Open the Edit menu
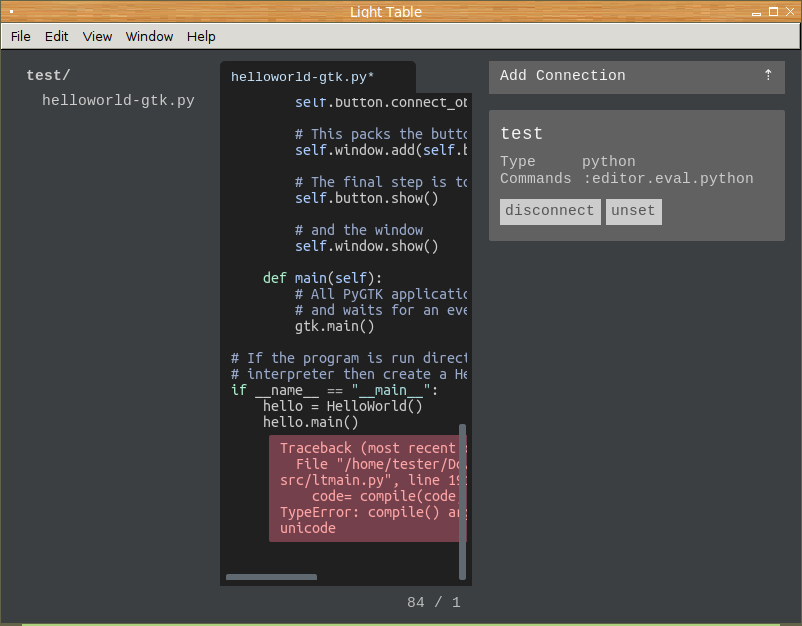This screenshot has height=626, width=802. click(x=57, y=37)
